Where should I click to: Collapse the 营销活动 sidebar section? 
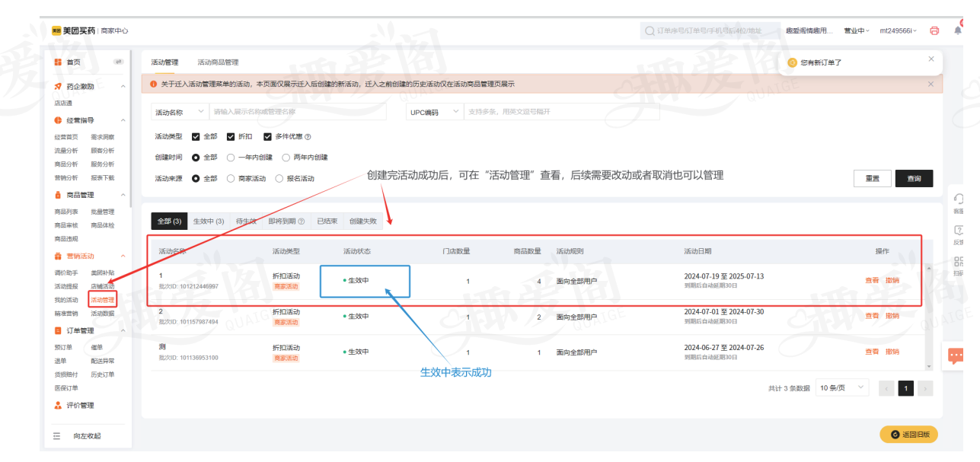pyautogui.click(x=123, y=256)
